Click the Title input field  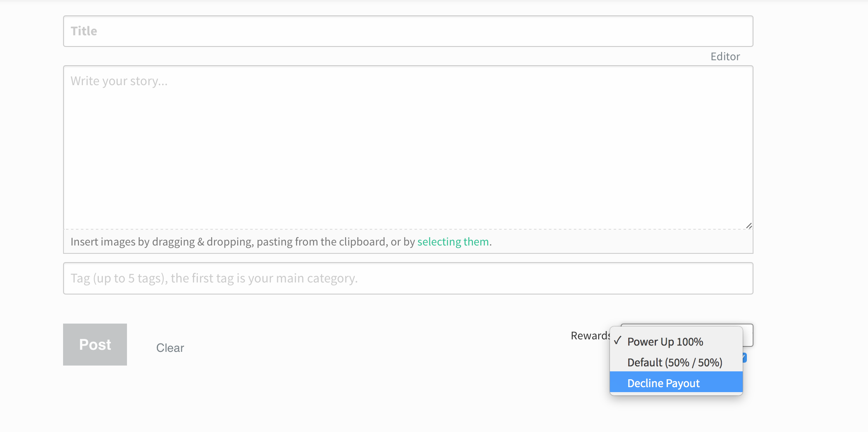click(408, 31)
